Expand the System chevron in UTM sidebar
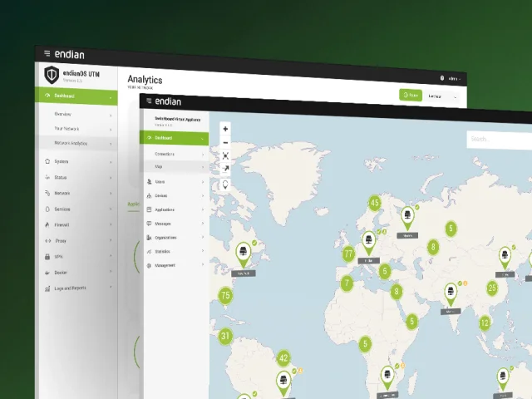 click(111, 162)
